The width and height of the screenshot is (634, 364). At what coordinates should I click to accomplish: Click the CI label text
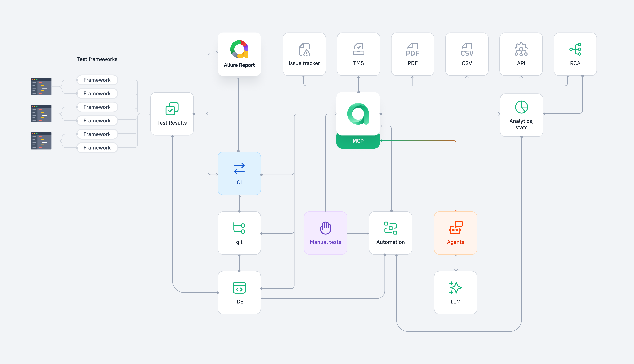[x=239, y=182]
